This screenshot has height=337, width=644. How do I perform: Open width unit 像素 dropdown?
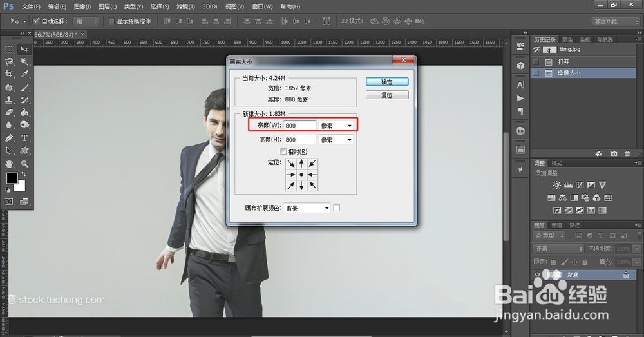(x=336, y=126)
